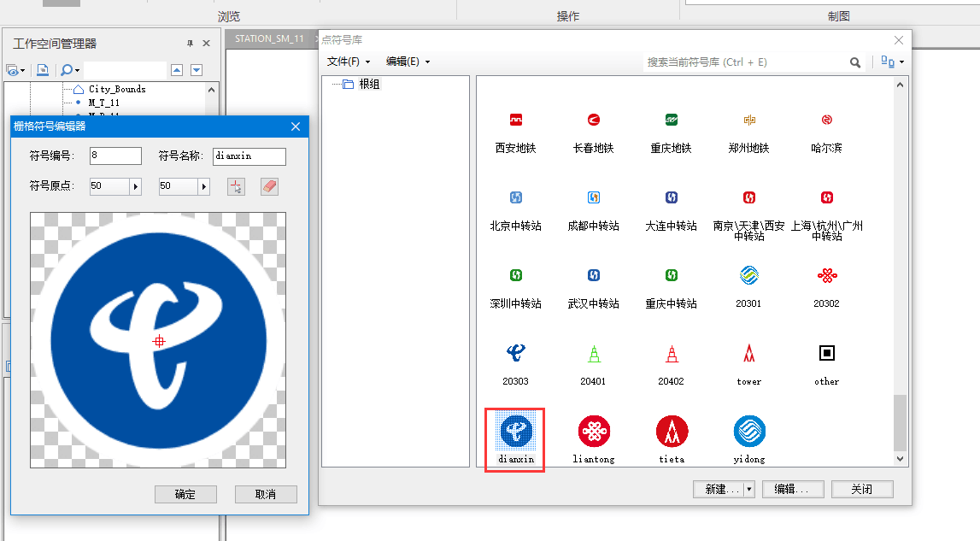
Task: Select symbol 20301
Action: tap(748, 275)
